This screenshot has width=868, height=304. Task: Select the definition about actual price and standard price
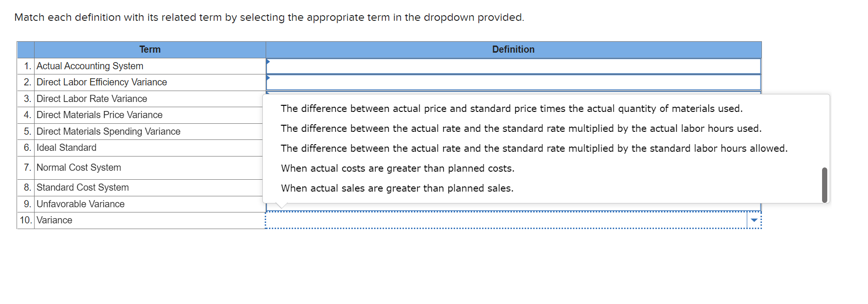tap(511, 109)
